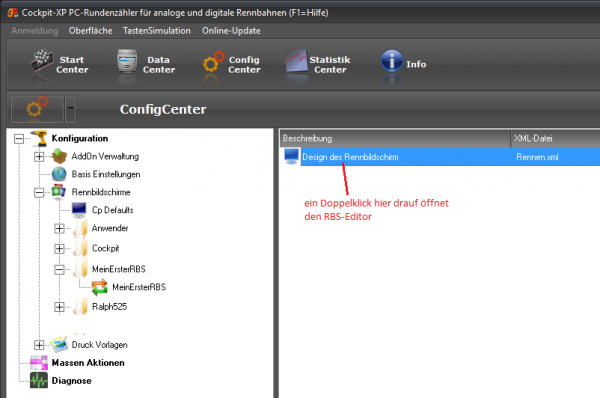Viewport: 600px width, 398px height.
Task: Click the Rennbildschirme screens icon
Action: [x=59, y=191]
